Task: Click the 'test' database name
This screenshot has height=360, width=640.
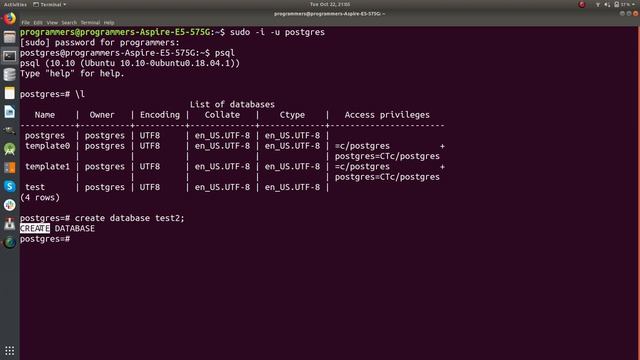Action: [35, 187]
